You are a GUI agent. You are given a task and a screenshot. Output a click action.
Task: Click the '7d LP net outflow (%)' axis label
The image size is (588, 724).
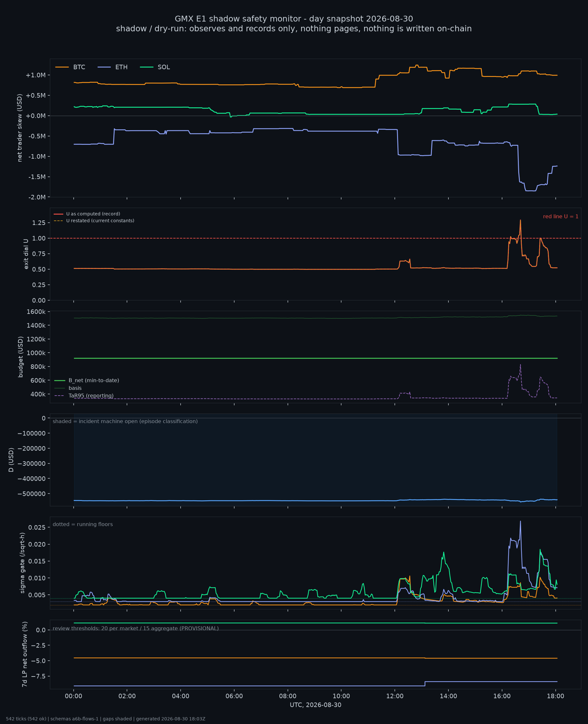(x=24, y=654)
